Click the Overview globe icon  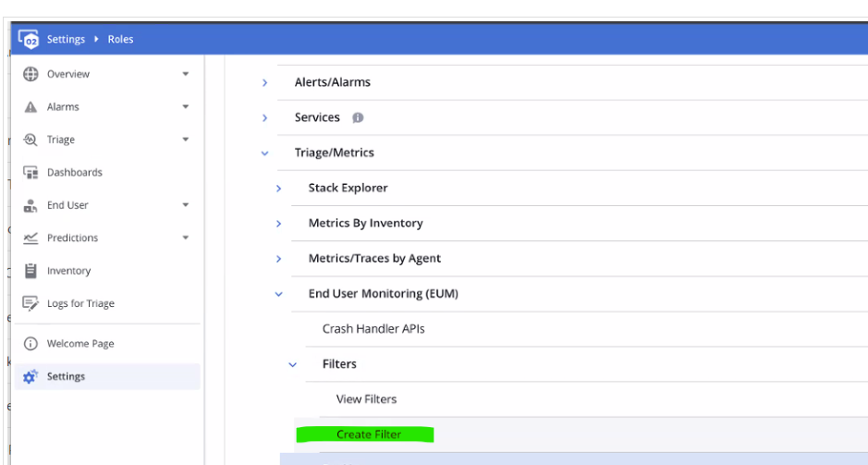pyautogui.click(x=31, y=74)
